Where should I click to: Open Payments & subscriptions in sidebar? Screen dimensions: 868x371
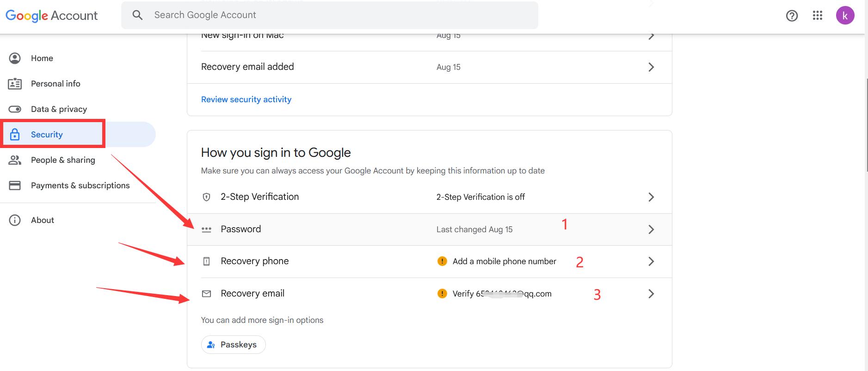(x=78, y=185)
